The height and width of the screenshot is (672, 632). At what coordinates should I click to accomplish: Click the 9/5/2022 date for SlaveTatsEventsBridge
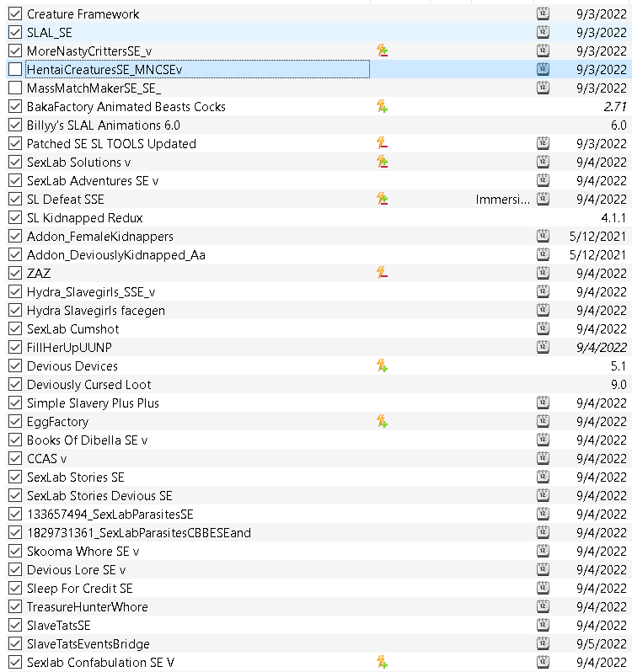(602, 643)
